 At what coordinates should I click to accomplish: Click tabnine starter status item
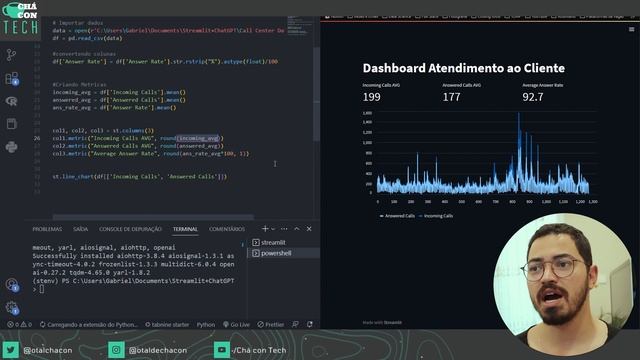(x=167, y=324)
